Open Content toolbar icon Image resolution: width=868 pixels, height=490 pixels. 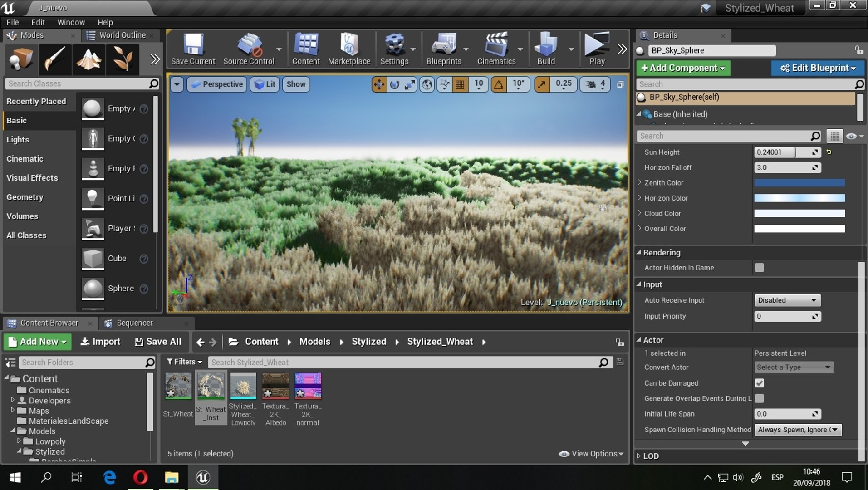click(x=306, y=49)
